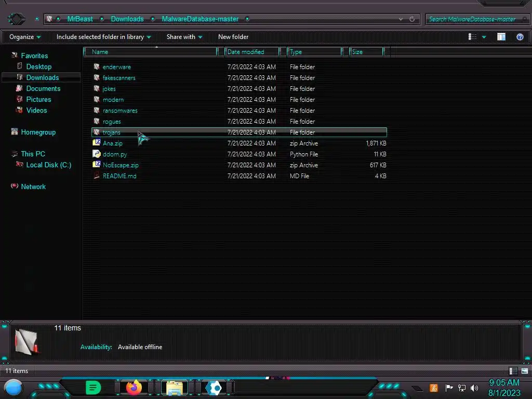The height and width of the screenshot is (399, 532).
Task: Click MalwareDatabase-master in the address bar
Action: click(200, 19)
